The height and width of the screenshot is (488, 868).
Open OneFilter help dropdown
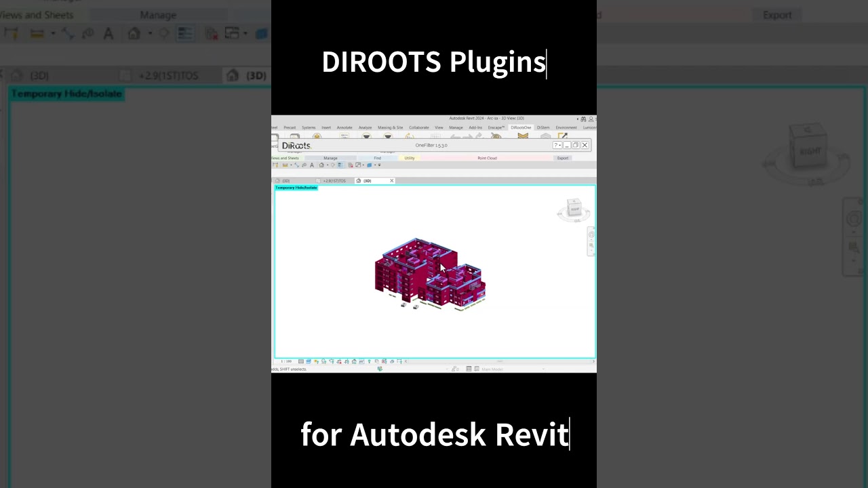pyautogui.click(x=557, y=145)
